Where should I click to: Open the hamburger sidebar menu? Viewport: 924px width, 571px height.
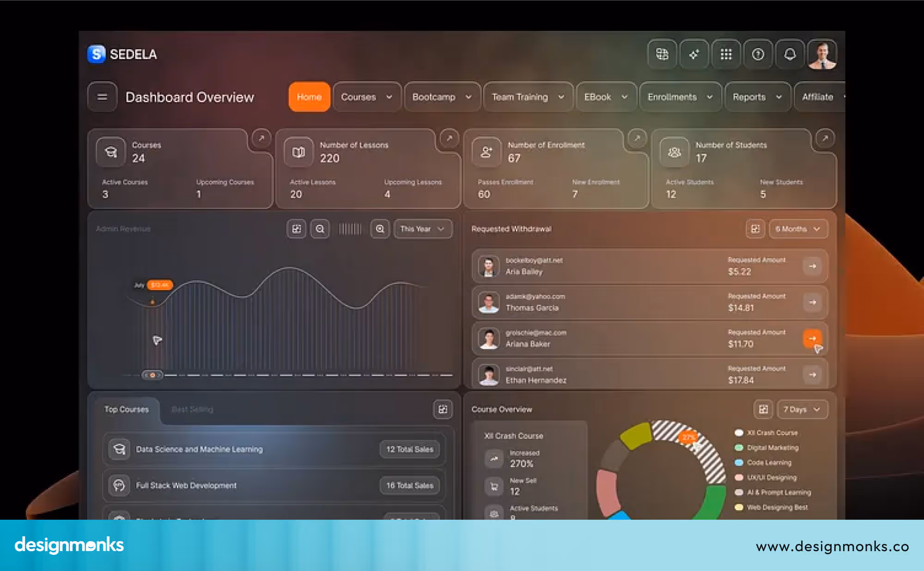pos(102,97)
